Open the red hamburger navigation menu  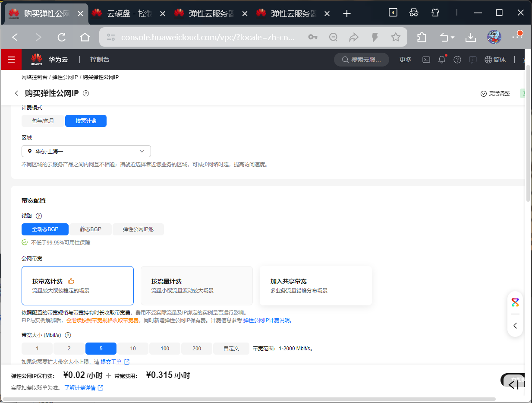11,60
